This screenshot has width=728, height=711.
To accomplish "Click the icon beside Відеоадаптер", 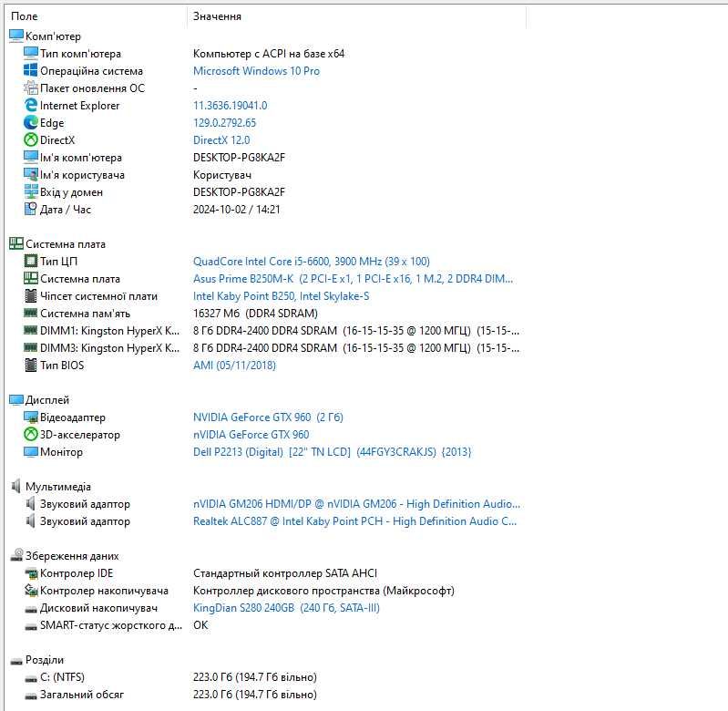I will (31, 417).
